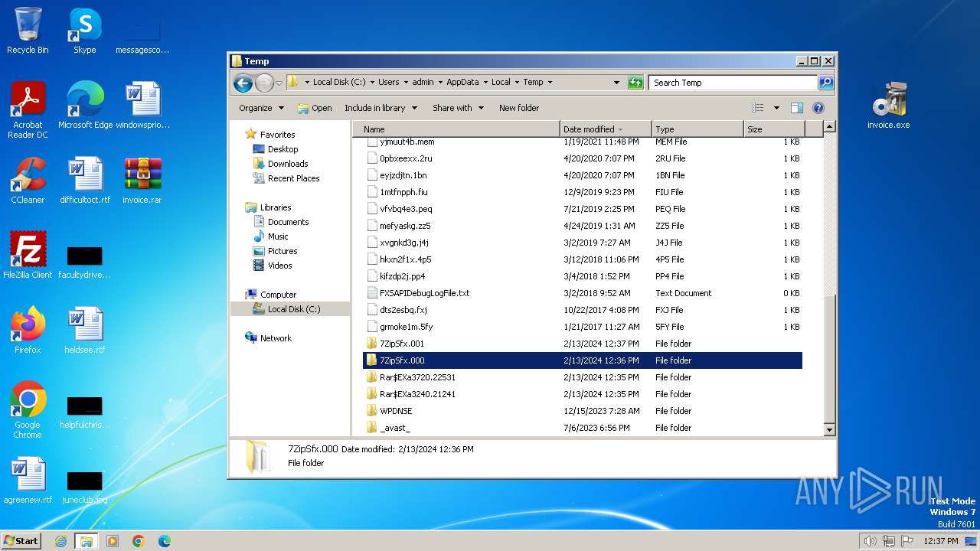Image resolution: width=980 pixels, height=551 pixels.
Task: Open CCleaner desktop shortcut
Action: (x=28, y=180)
